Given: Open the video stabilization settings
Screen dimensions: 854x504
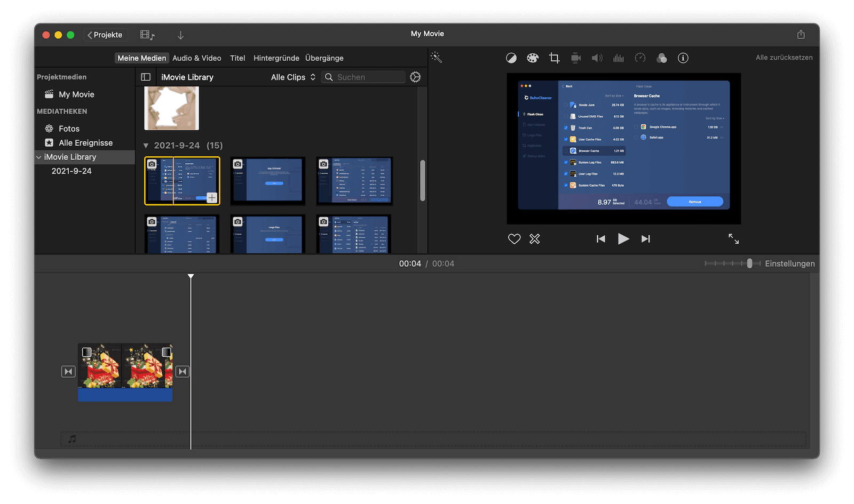Looking at the screenshot, I should point(575,58).
